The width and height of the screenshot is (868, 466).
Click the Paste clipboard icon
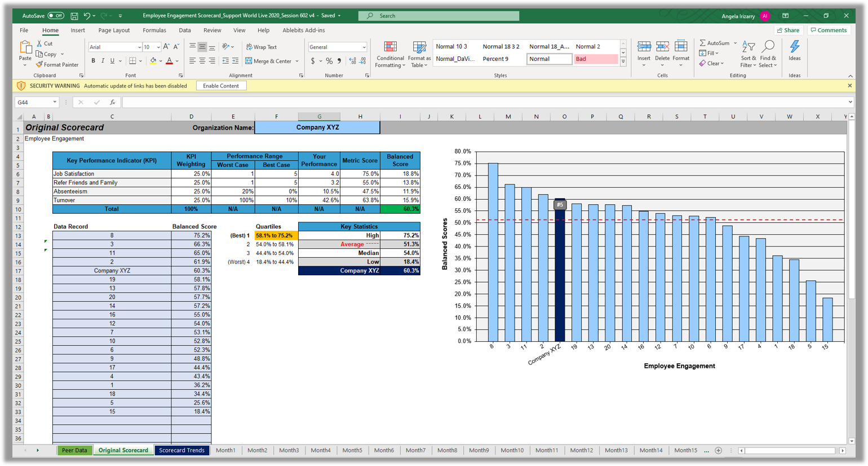point(25,48)
